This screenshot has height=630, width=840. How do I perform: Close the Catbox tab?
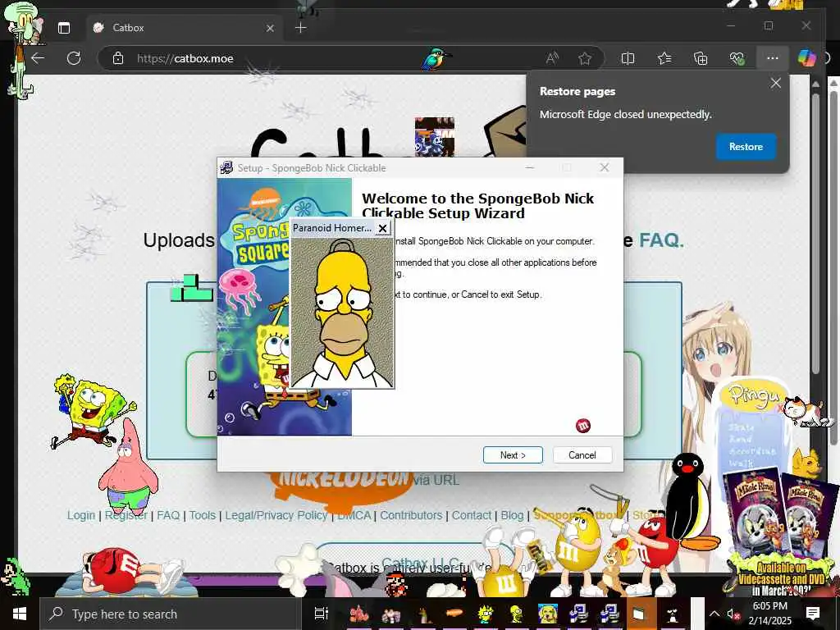[270, 28]
